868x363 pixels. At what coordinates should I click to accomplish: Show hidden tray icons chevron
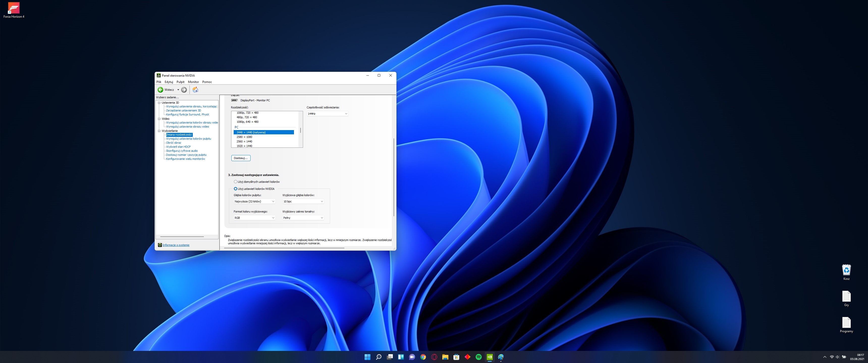(x=825, y=357)
